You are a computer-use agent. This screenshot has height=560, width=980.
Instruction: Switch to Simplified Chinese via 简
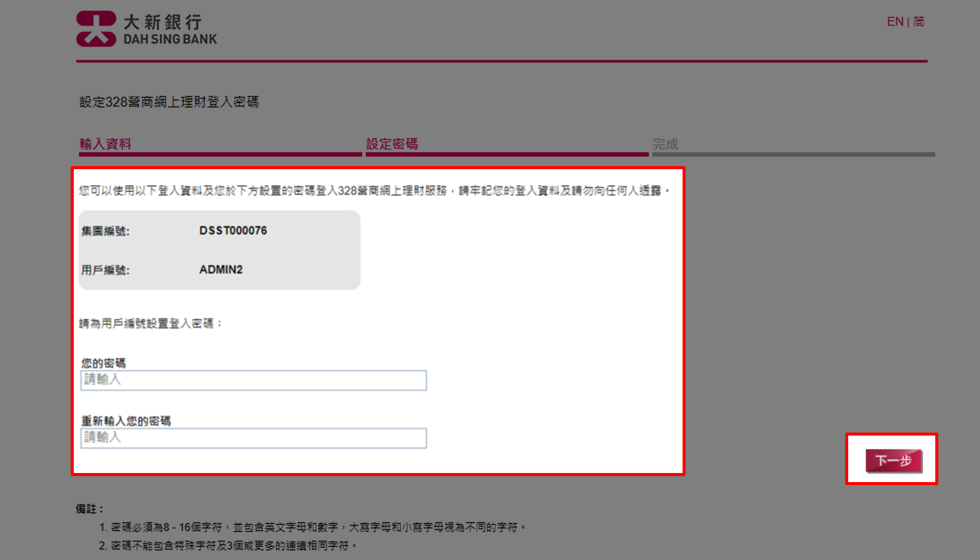point(918,22)
